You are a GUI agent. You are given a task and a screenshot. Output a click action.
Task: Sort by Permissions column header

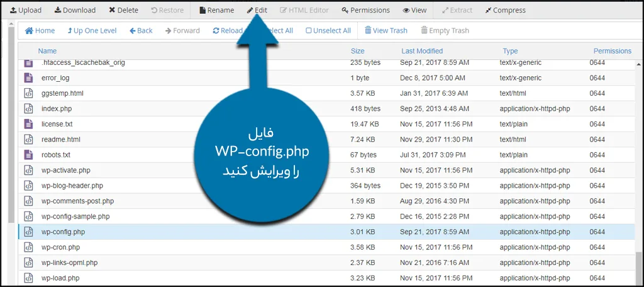click(613, 51)
